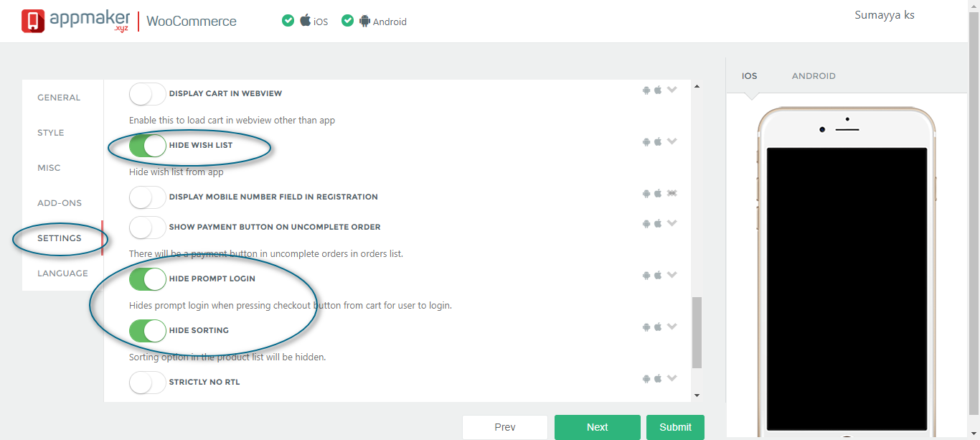The height and width of the screenshot is (440, 980).
Task: Click Apple icon on Hide Prompt Login row
Action: (x=658, y=276)
